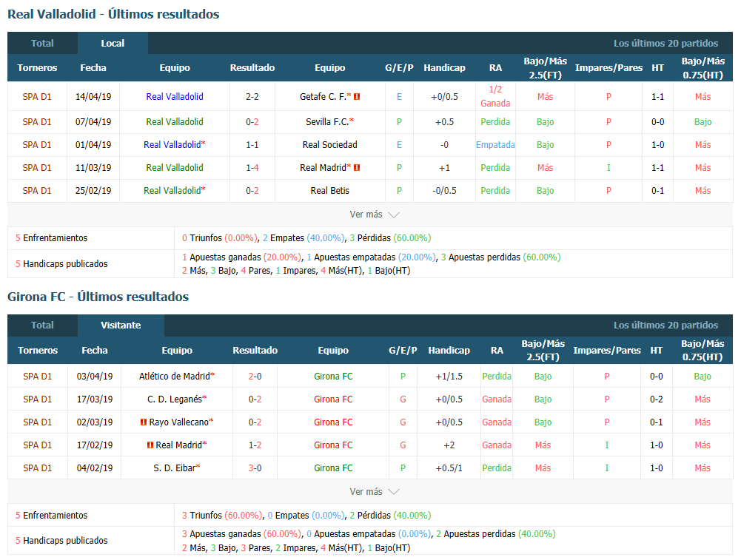741x560 pixels.
Task: Click handicap +2 in Girona table
Action: pyautogui.click(x=449, y=445)
